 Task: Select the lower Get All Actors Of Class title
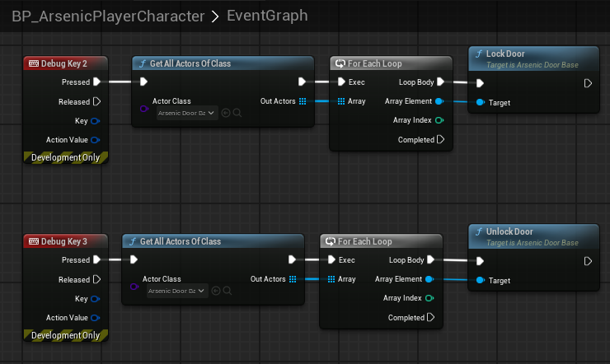(181, 241)
